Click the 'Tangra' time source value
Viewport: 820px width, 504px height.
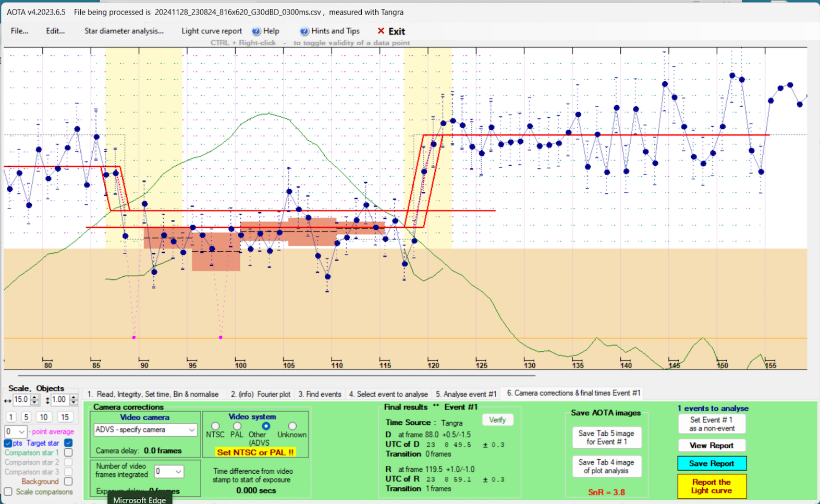tap(452, 423)
